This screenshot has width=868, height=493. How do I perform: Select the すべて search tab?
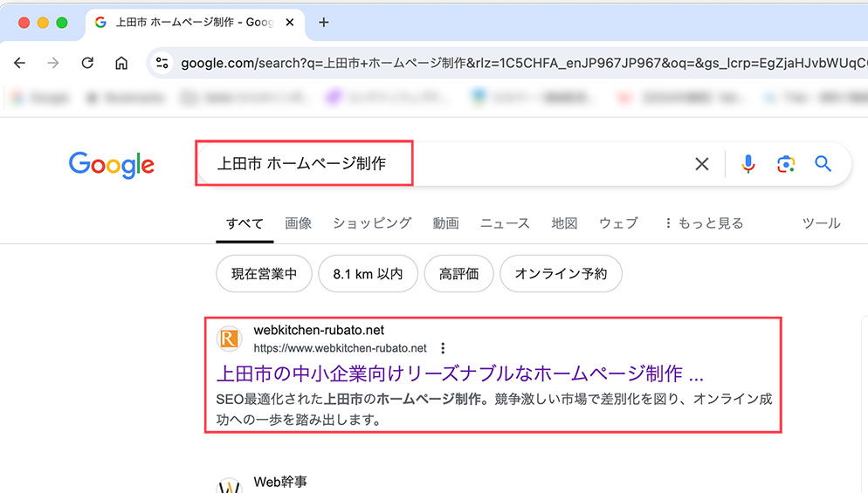click(x=245, y=223)
